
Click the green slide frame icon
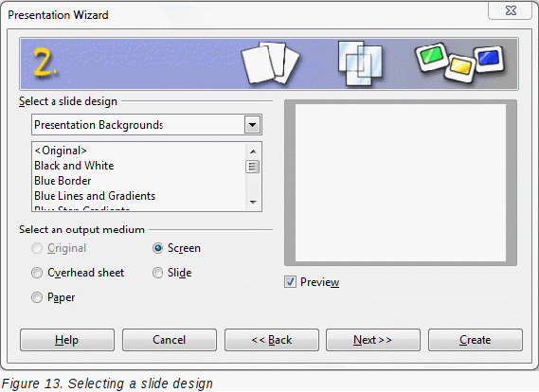pyautogui.click(x=432, y=56)
